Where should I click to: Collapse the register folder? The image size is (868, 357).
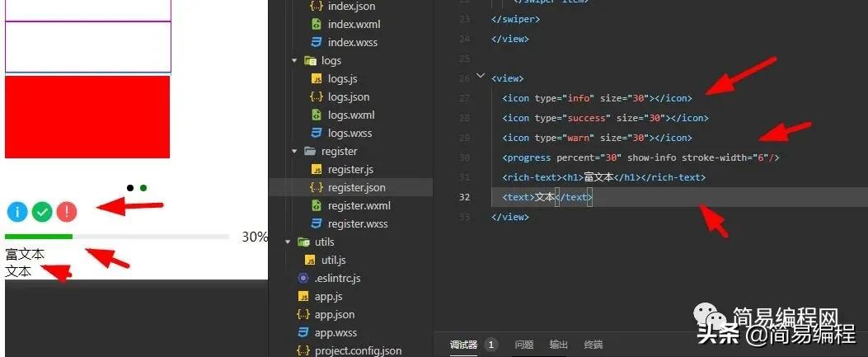tap(294, 152)
